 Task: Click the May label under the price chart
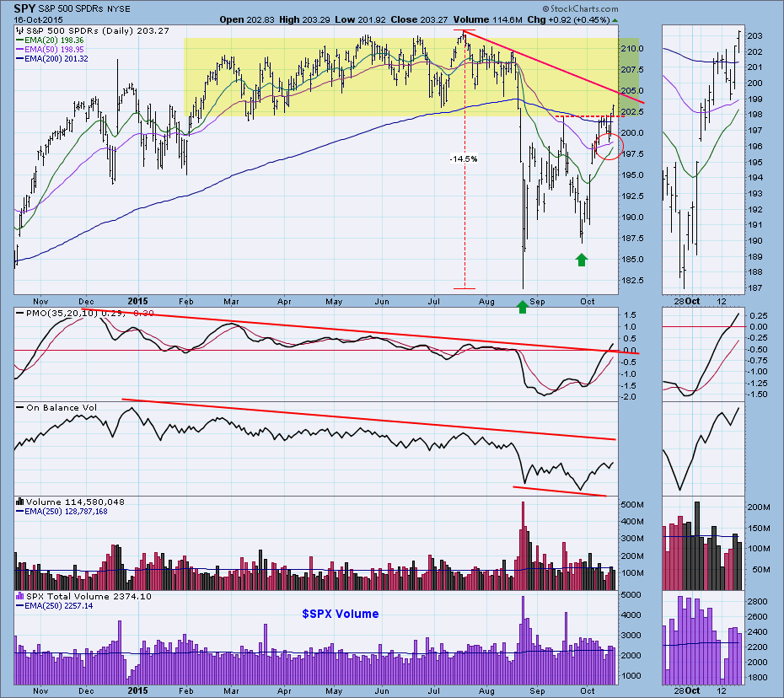334,302
